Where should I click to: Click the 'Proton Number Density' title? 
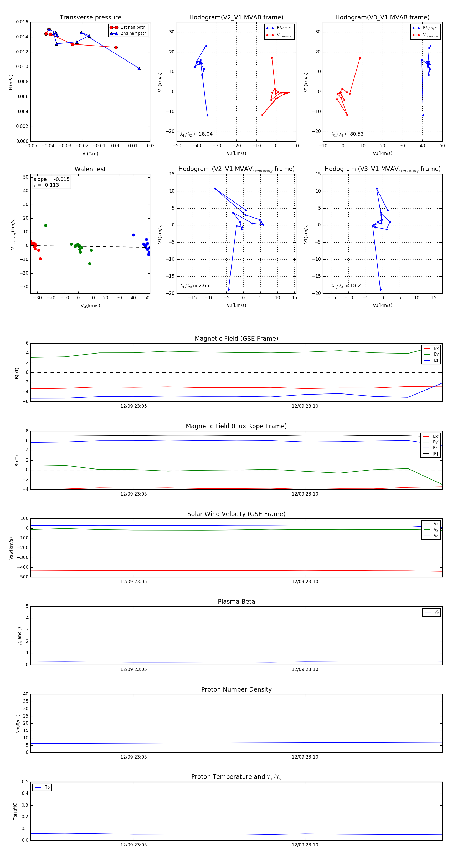[x=236, y=689]
